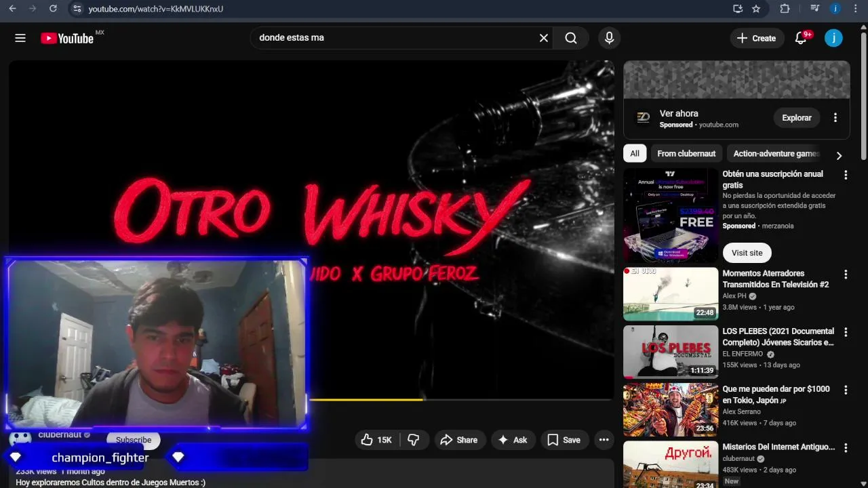The image size is (868, 488).
Task: Click Explorar on sponsored card
Action: pos(796,118)
